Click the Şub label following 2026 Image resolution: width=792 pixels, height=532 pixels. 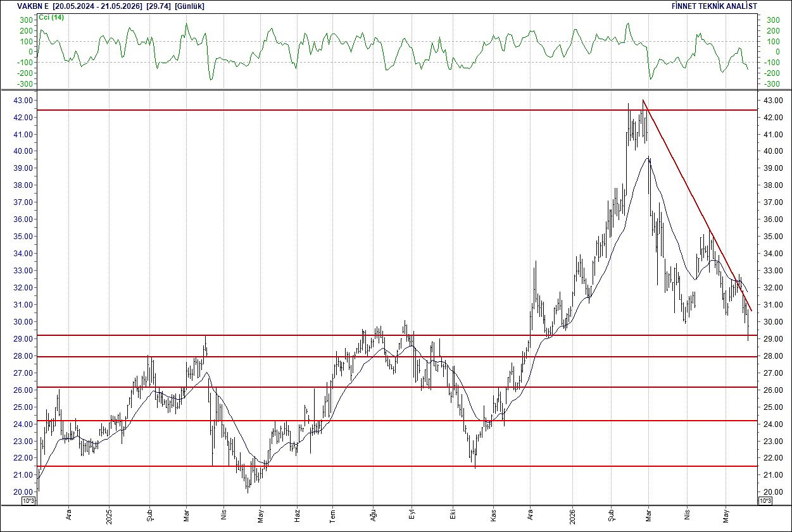tap(612, 516)
